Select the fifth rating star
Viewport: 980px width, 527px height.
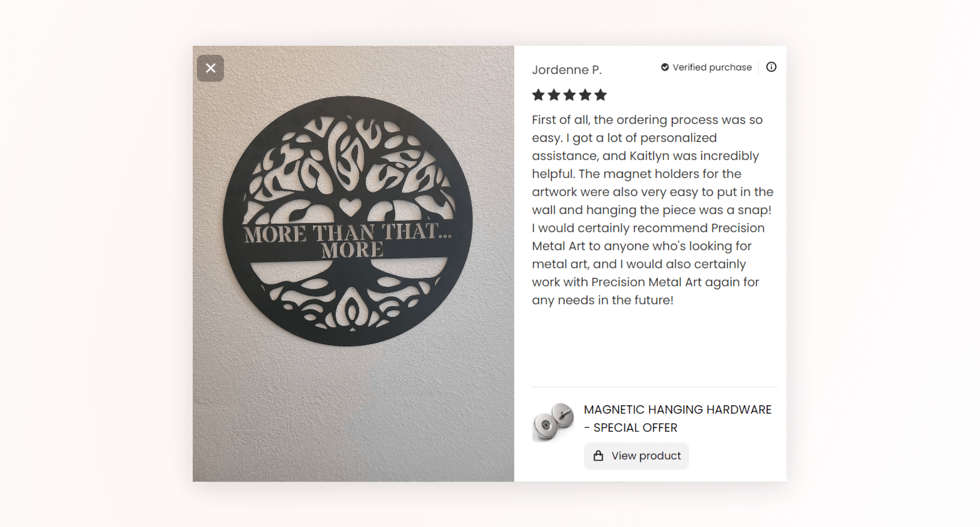click(x=600, y=95)
